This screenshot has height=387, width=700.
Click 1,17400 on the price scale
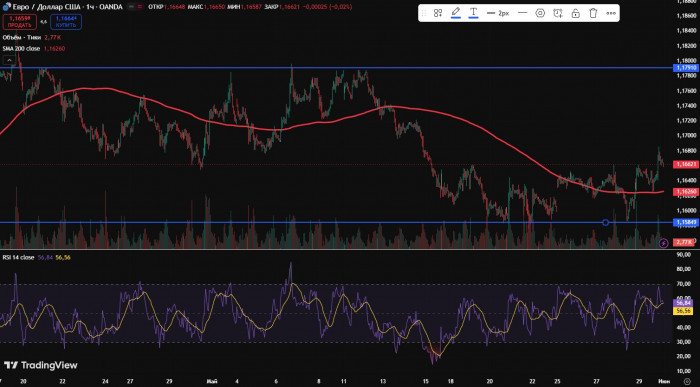[x=686, y=106]
